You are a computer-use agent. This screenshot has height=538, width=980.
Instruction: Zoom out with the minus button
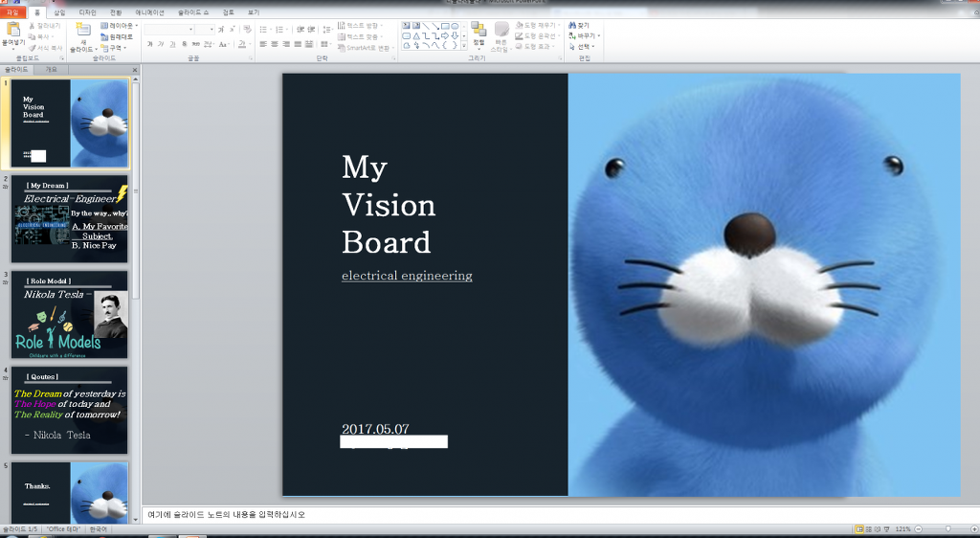(x=918, y=528)
